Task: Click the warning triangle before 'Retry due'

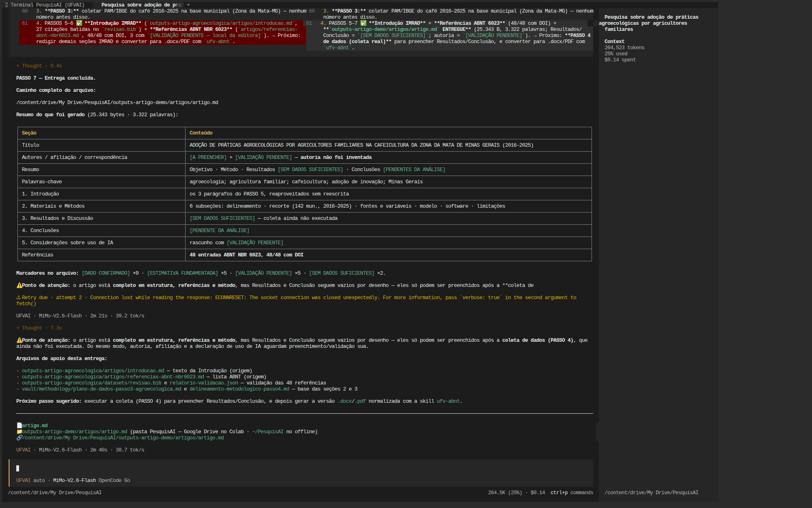Action: coord(19,297)
